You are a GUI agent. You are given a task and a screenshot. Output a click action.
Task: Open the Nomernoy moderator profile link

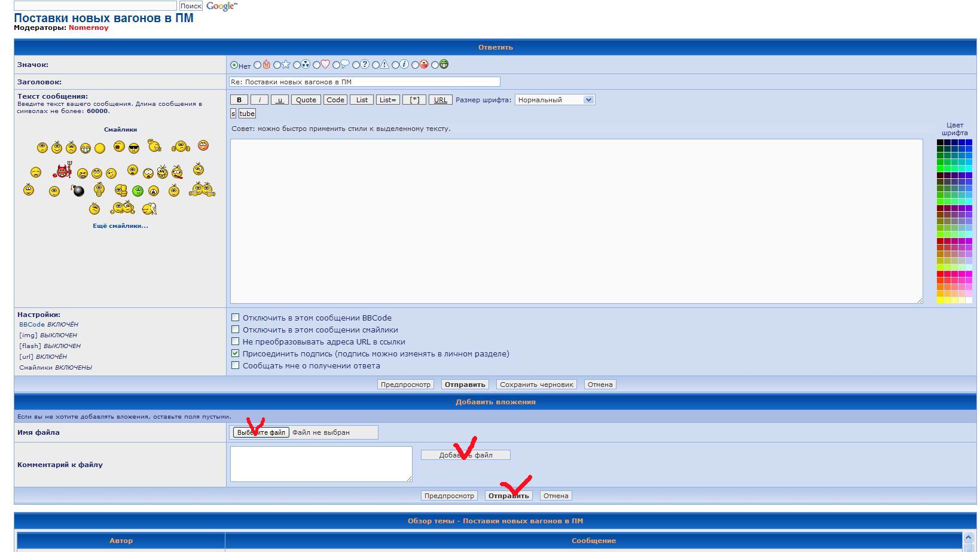click(x=88, y=28)
